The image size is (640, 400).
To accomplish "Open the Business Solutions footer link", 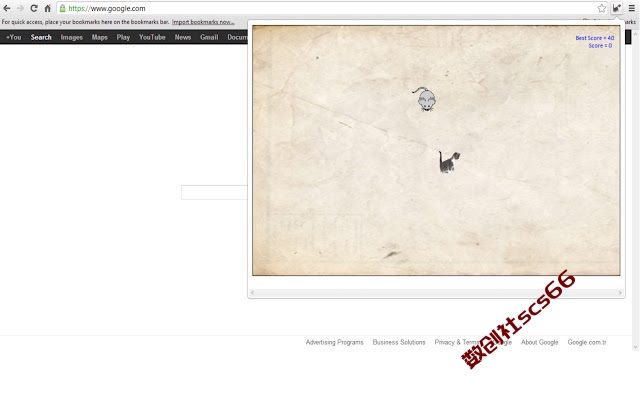I will pos(399,342).
